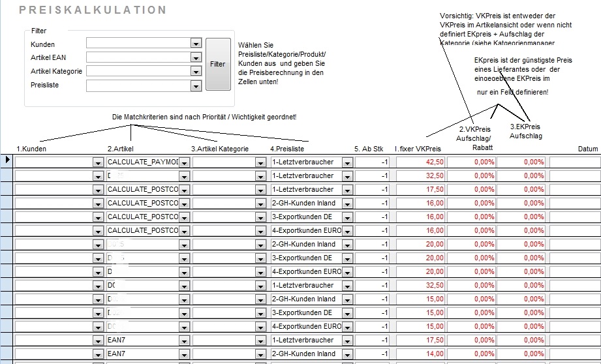Select the first row's record selector arrow
Image resolution: width=601 pixels, height=364 pixels.
pyautogui.click(x=7, y=160)
